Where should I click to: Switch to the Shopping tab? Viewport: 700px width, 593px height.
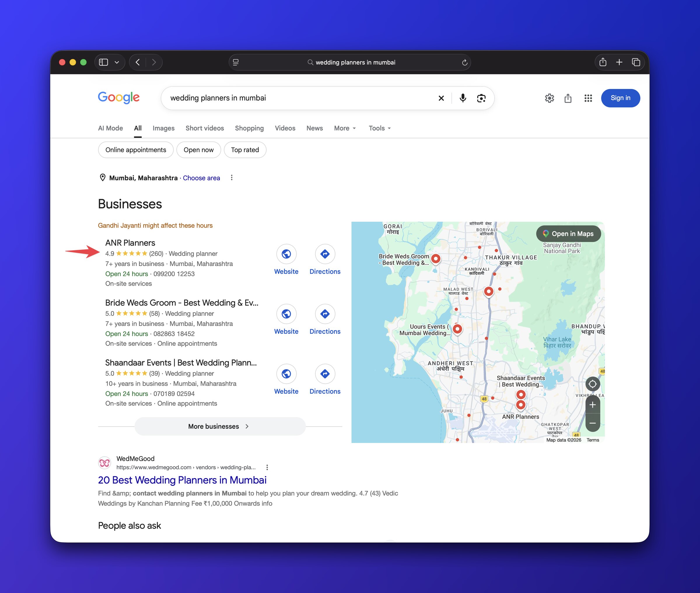pos(249,128)
